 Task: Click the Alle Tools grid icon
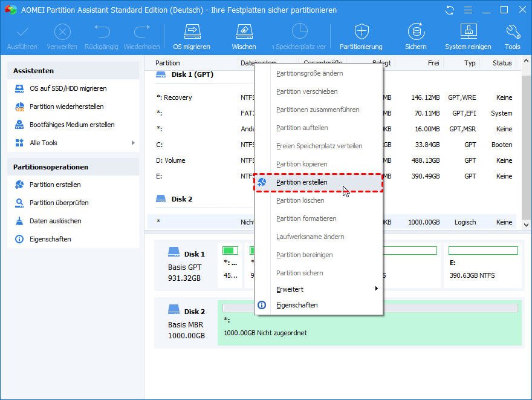tap(19, 143)
